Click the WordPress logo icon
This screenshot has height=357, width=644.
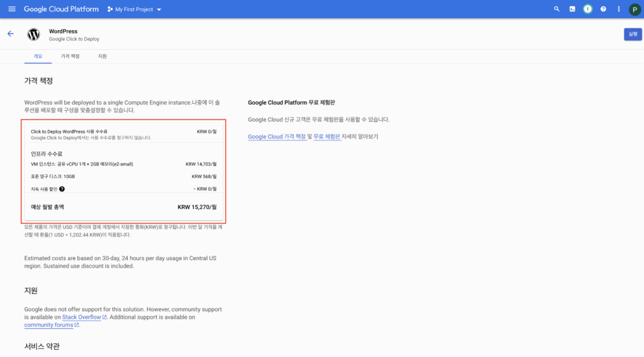(x=34, y=35)
